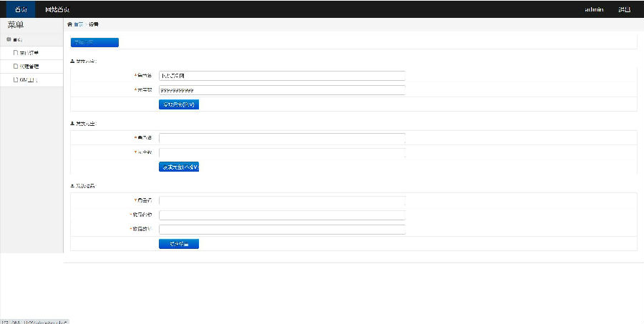Click the admin username in the top bar

pyautogui.click(x=593, y=9)
